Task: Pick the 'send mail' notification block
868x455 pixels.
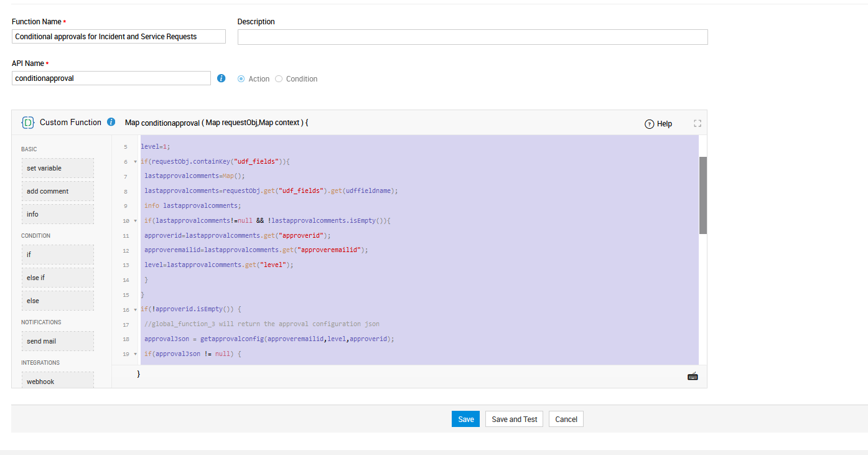Action: coord(57,341)
